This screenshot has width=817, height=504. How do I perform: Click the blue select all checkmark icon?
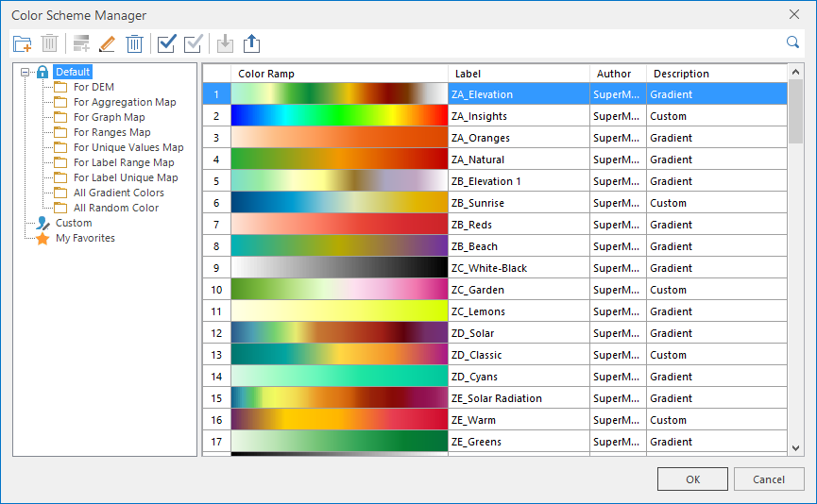(x=167, y=43)
